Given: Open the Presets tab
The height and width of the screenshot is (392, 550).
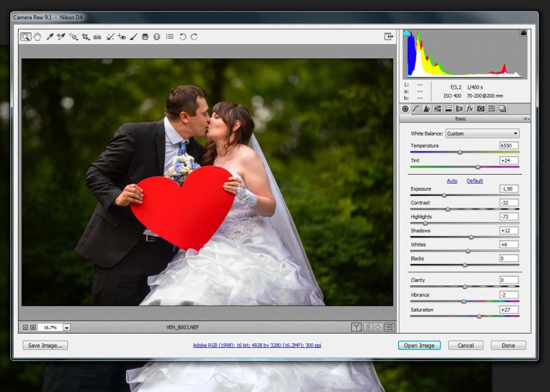Looking at the screenshot, I should coord(492,109).
